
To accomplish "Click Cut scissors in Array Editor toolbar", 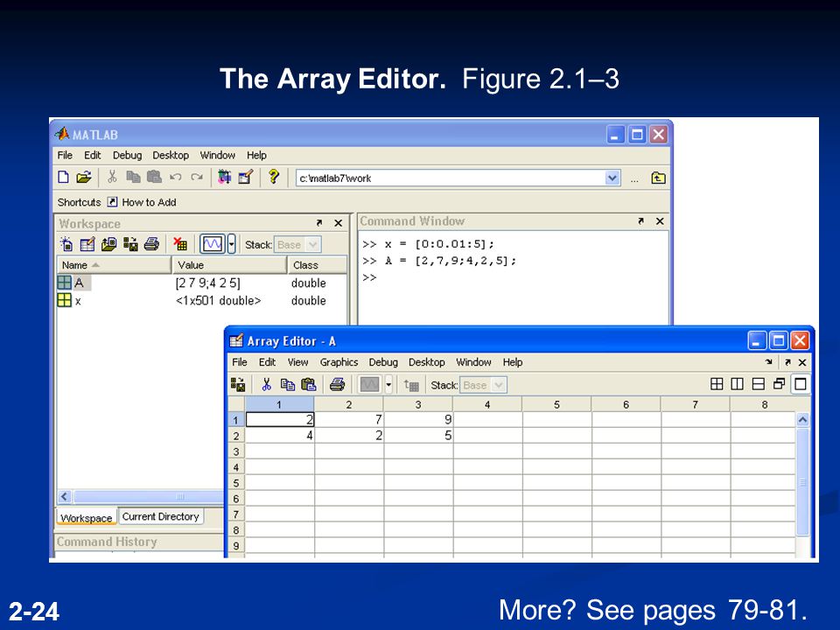I will click(266, 384).
